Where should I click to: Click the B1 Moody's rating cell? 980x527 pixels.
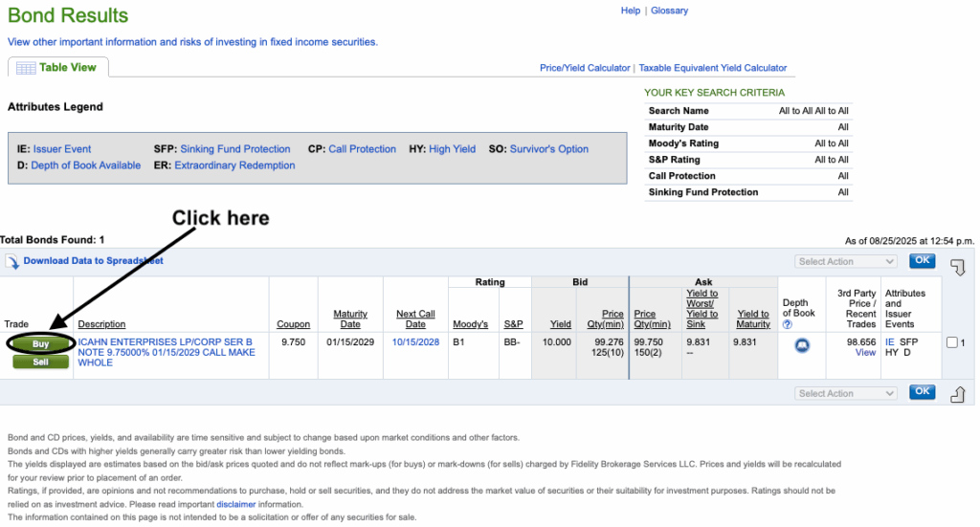click(458, 342)
